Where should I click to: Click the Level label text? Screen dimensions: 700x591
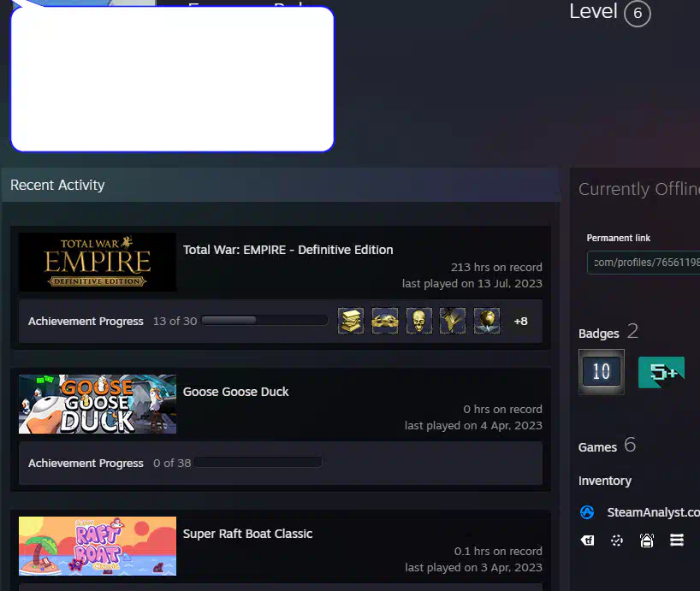(x=593, y=12)
